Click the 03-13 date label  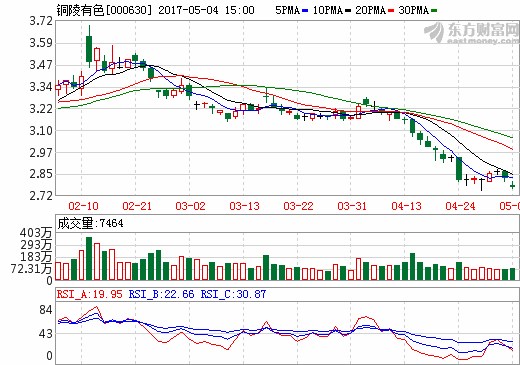(x=244, y=206)
